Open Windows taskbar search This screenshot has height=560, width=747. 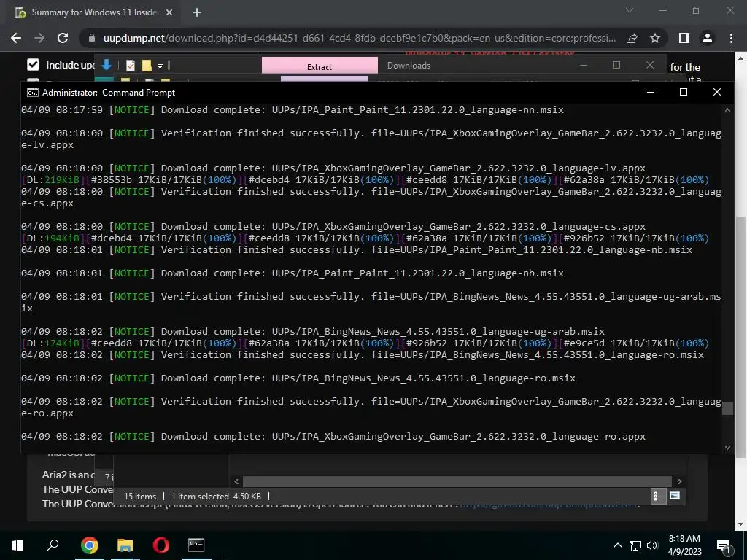coord(53,545)
